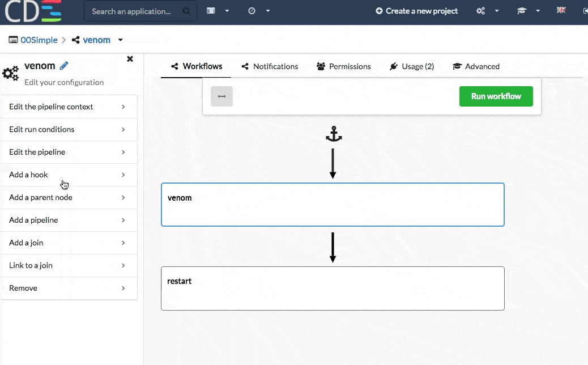This screenshot has height=365, width=588.
Task: Expand the bookmarks dropdown arrow
Action: pyautogui.click(x=227, y=11)
